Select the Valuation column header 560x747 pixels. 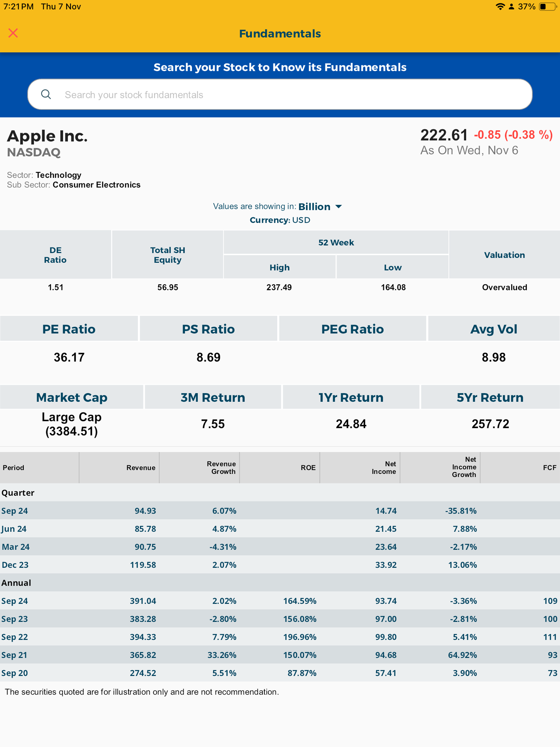click(x=504, y=255)
